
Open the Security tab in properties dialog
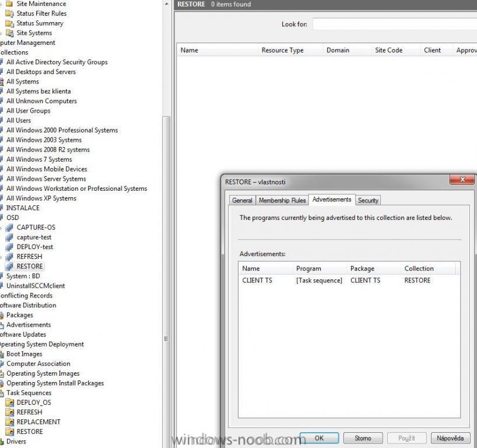click(368, 200)
